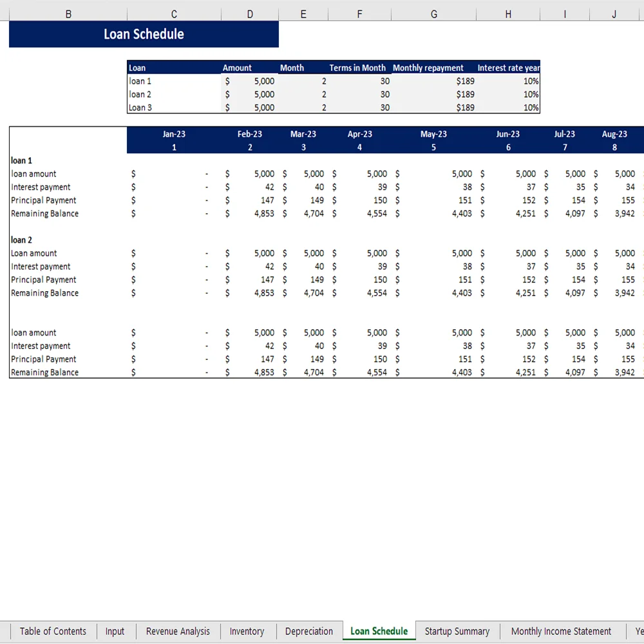The width and height of the screenshot is (644, 644).
Task: Select loan 1 Mar-23 interest payment 40
Action: [x=303, y=187]
